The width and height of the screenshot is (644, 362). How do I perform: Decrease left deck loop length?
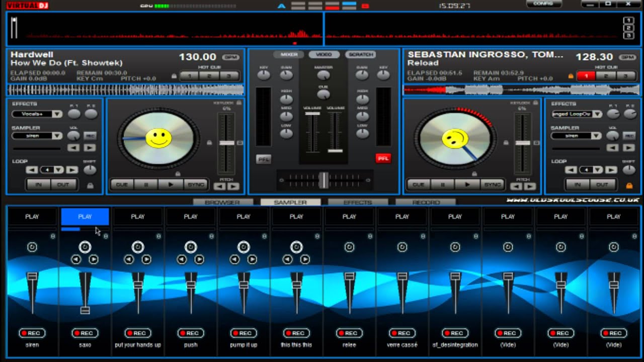pyautogui.click(x=32, y=170)
